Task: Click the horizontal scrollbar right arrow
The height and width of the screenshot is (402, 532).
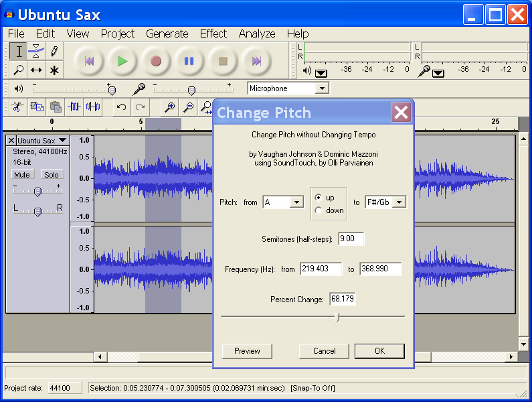Action: pos(511,357)
